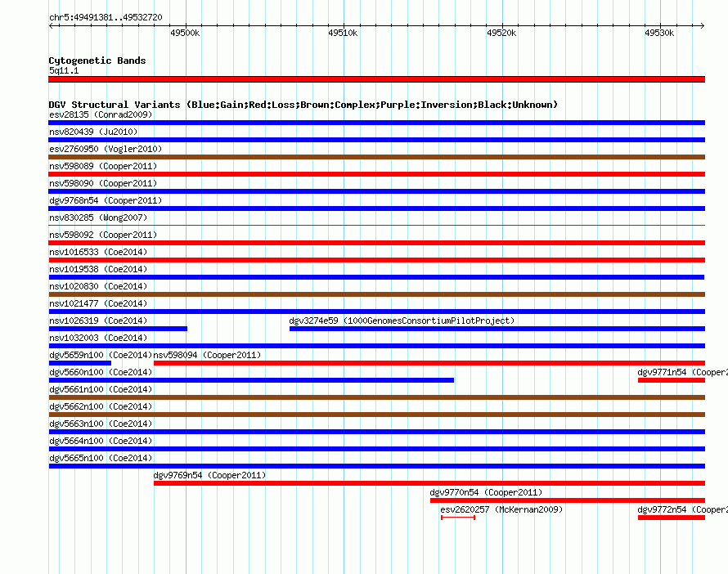Viewport: 728px width, 574px height.
Task: Click red bar under dgv9771n54
Action: 672,380
